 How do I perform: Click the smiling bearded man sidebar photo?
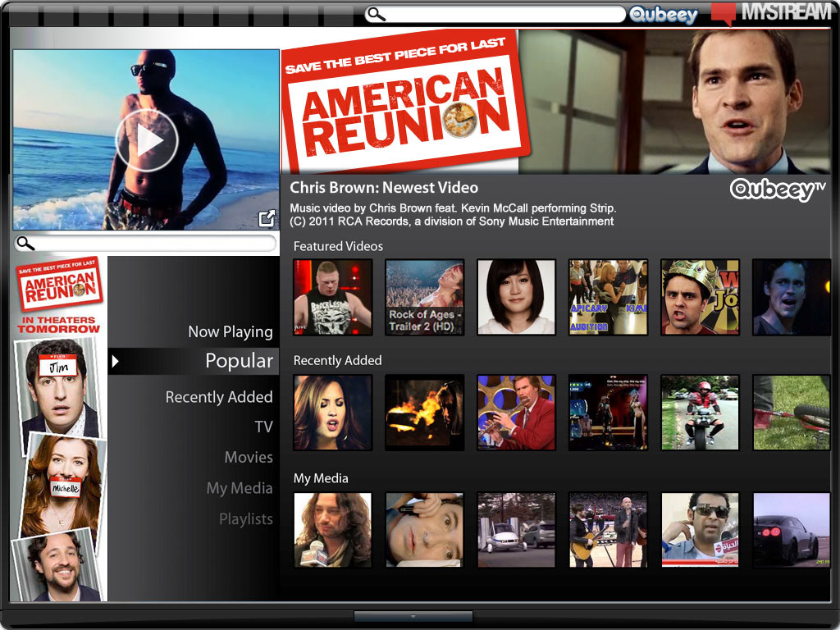58,566
